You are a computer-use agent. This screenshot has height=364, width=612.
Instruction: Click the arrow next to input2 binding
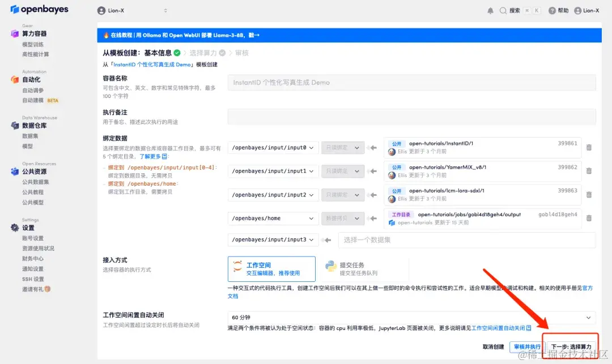[373, 195]
